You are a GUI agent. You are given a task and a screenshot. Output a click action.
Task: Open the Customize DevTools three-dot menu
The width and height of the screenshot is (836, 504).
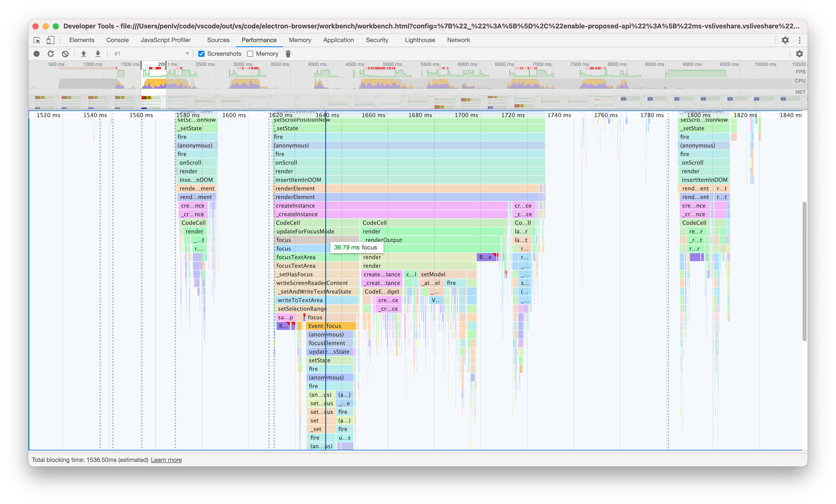pyautogui.click(x=800, y=40)
